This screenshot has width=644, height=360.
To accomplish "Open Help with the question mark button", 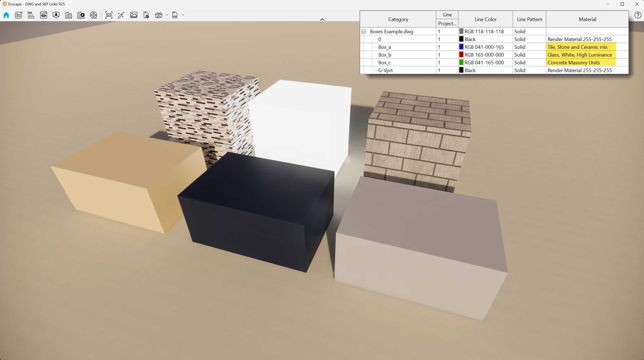I will click(x=638, y=15).
